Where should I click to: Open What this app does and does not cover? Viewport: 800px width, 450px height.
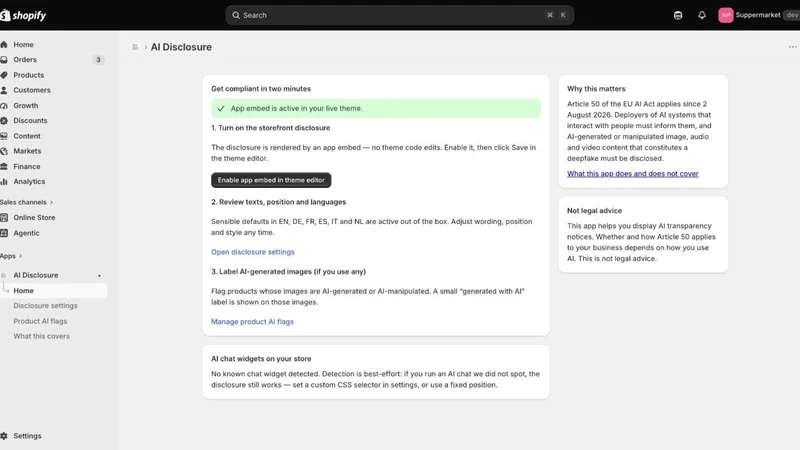pos(633,174)
